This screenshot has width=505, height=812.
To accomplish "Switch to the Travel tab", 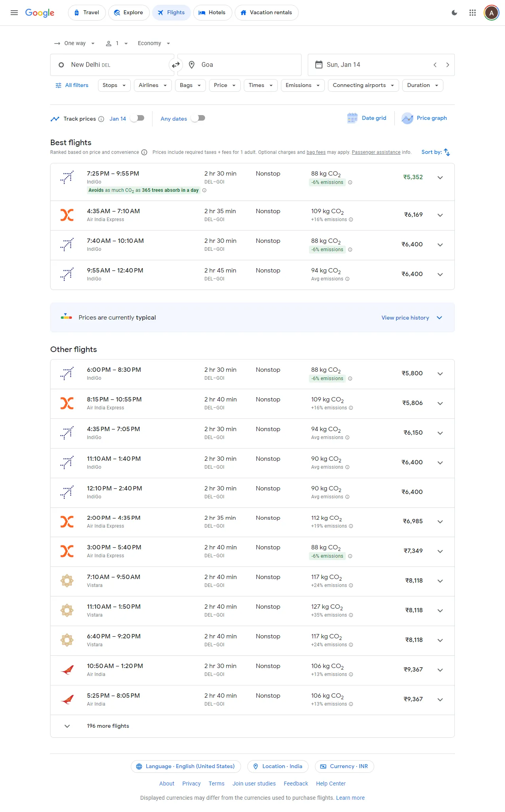I will (x=87, y=13).
